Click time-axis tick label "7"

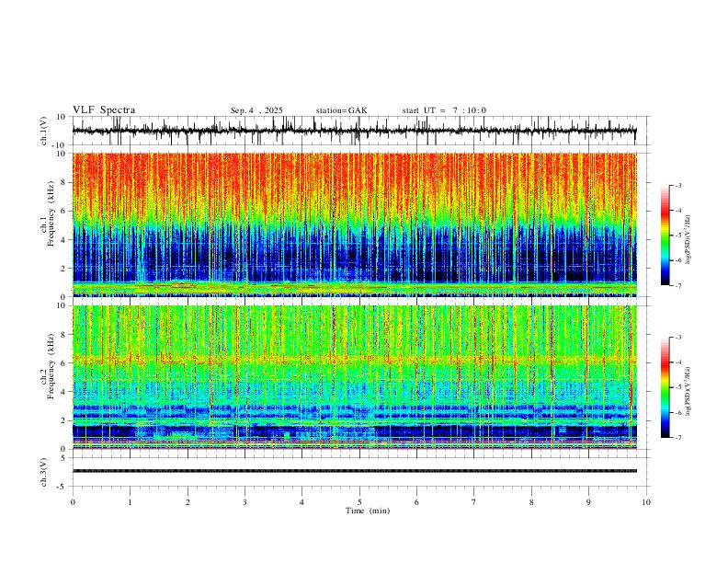click(x=474, y=502)
